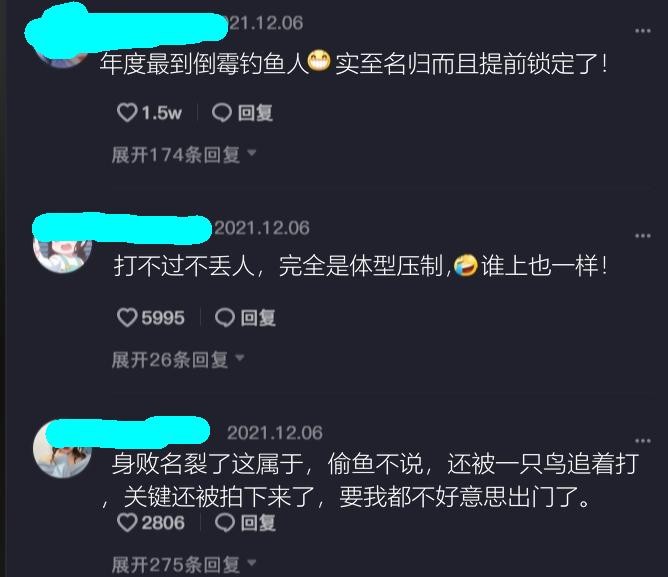Expand the 174 replies thread

pyautogui.click(x=184, y=155)
